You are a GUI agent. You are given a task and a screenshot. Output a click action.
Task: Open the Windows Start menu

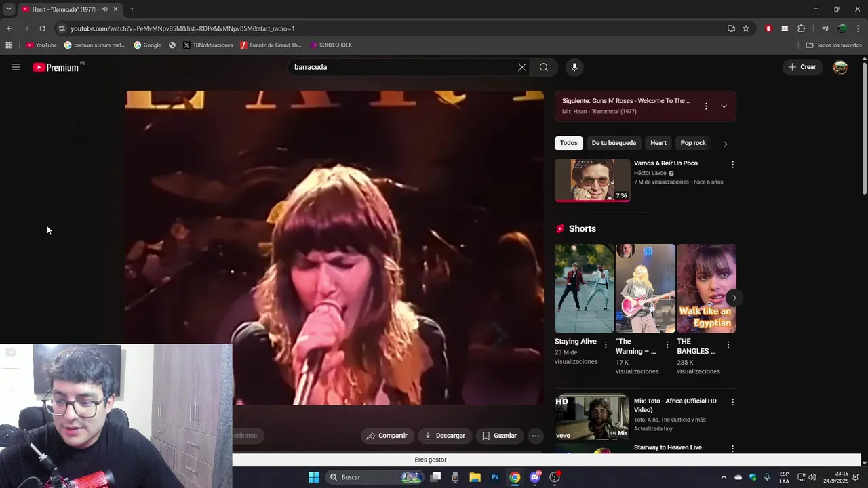click(314, 477)
